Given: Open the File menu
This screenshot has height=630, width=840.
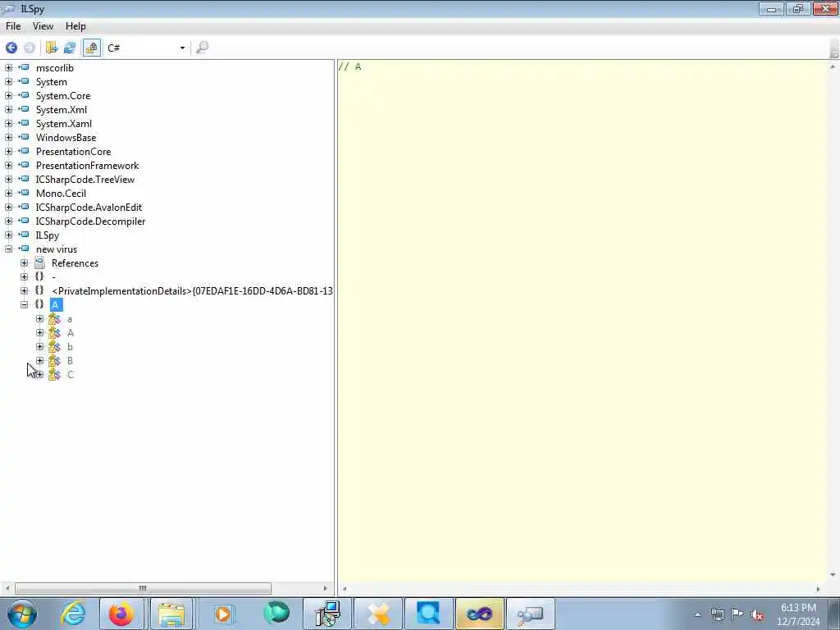Looking at the screenshot, I should (x=13, y=26).
